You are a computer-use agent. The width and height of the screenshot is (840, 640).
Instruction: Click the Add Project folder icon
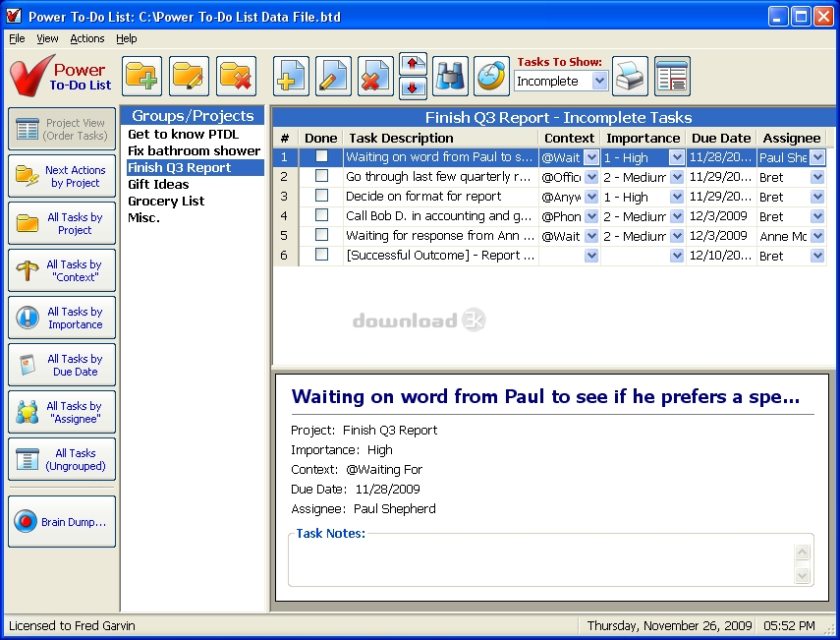[142, 76]
